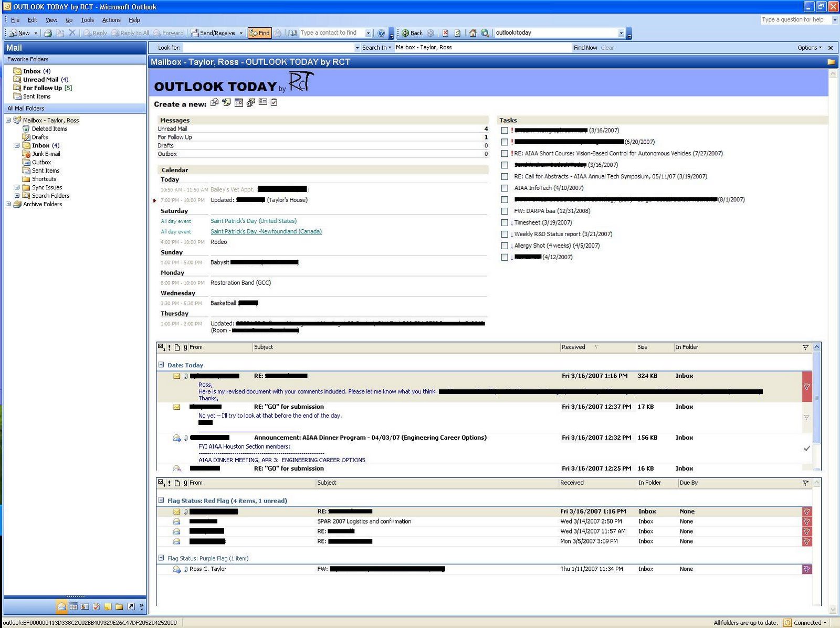Screen dimensions: 840x628
Task: Click the Type a question for help box
Action: [x=795, y=20]
